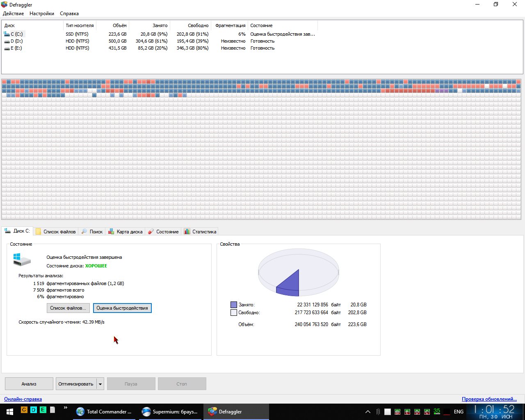Click the Defraggler logo in the title bar
The width and height of the screenshot is (525, 420).
tap(4, 5)
